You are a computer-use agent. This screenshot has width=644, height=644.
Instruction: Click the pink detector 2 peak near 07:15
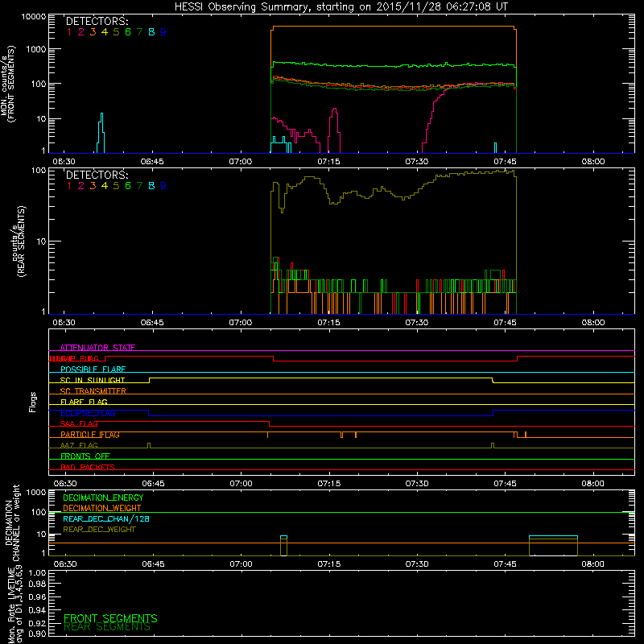334,130
